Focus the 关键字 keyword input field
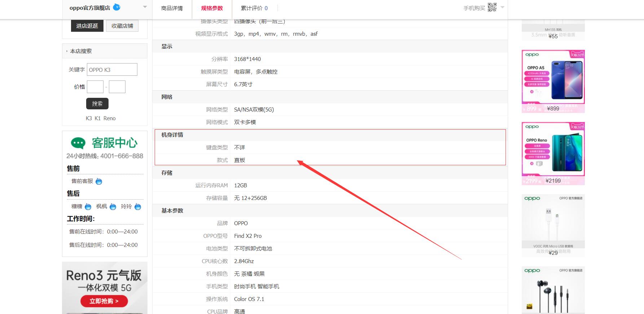The width and height of the screenshot is (644, 314). [x=112, y=70]
